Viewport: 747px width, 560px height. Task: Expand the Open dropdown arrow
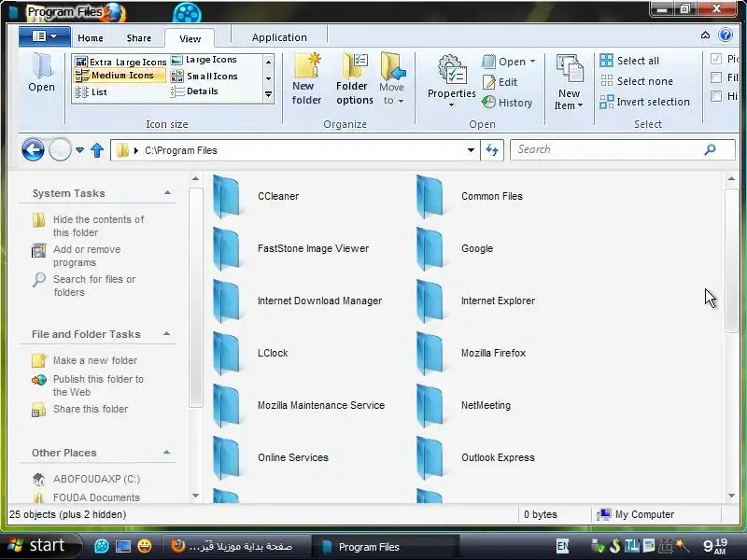click(532, 62)
